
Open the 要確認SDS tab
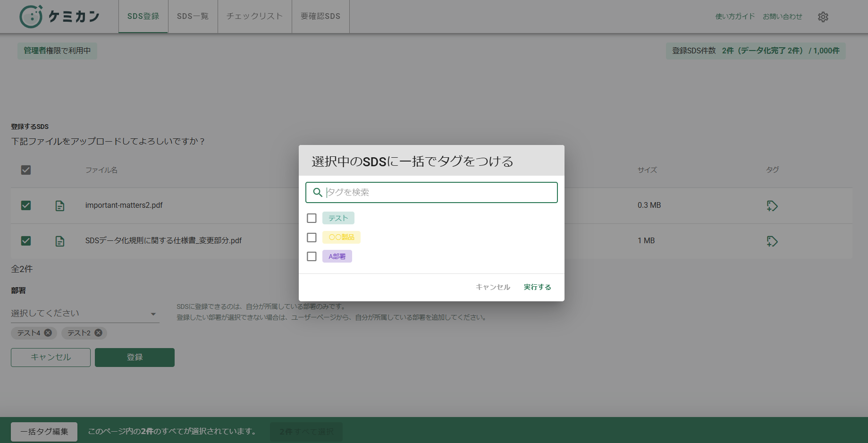tap(320, 17)
